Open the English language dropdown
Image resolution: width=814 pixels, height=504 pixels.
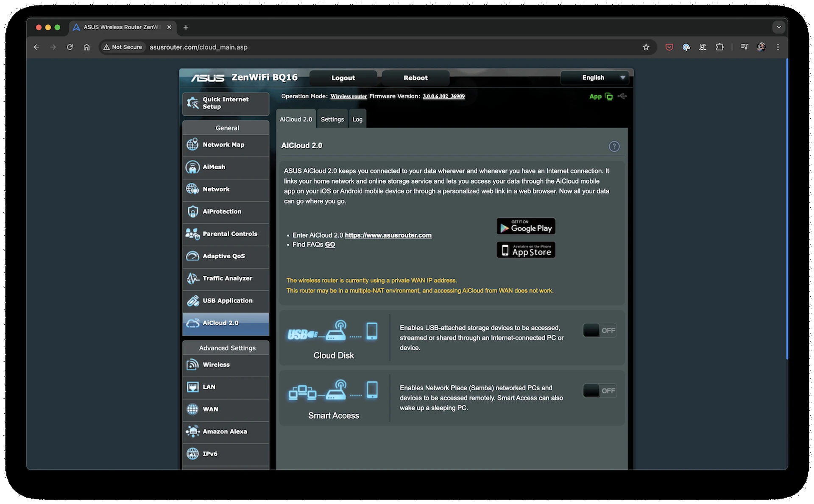point(596,78)
